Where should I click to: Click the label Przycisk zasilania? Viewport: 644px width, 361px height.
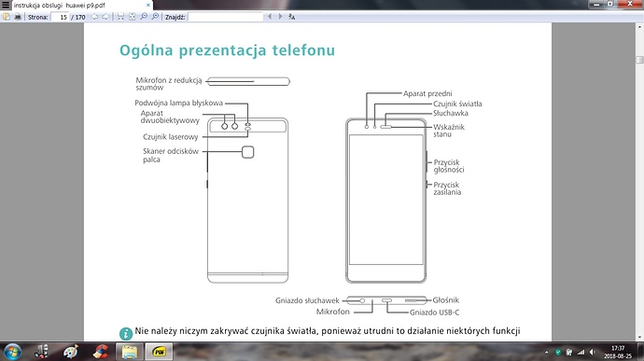pyautogui.click(x=447, y=188)
